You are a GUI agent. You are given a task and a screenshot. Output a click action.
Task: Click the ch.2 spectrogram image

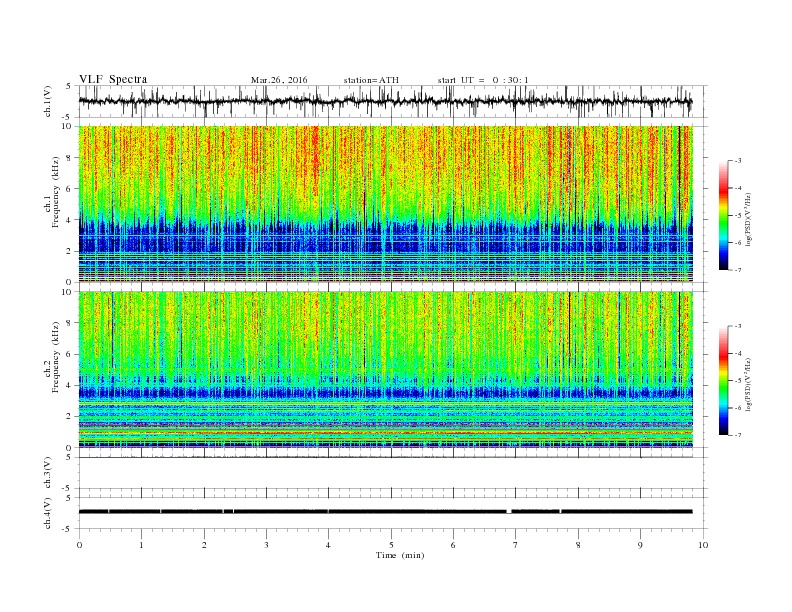(x=386, y=370)
